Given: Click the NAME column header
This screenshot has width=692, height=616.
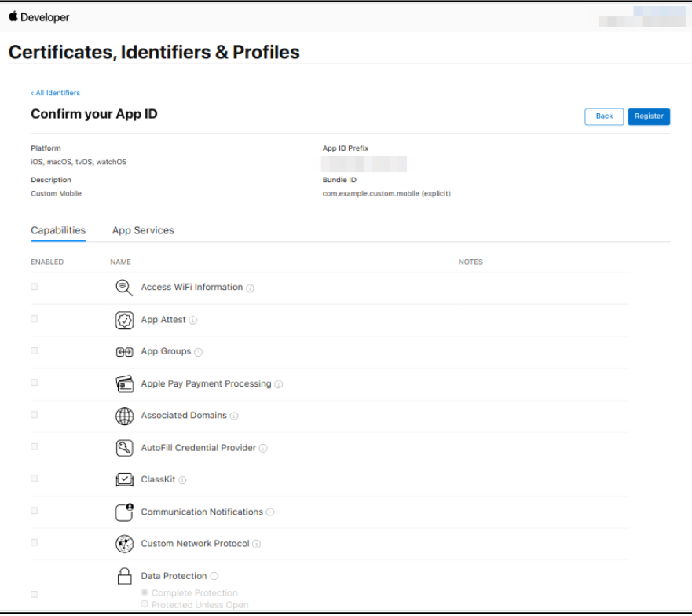Looking at the screenshot, I should pyautogui.click(x=120, y=262).
